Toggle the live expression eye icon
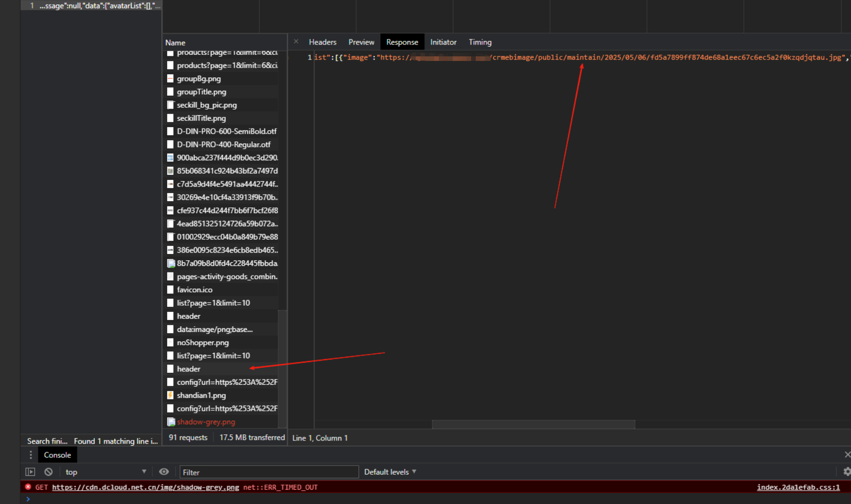 click(164, 472)
